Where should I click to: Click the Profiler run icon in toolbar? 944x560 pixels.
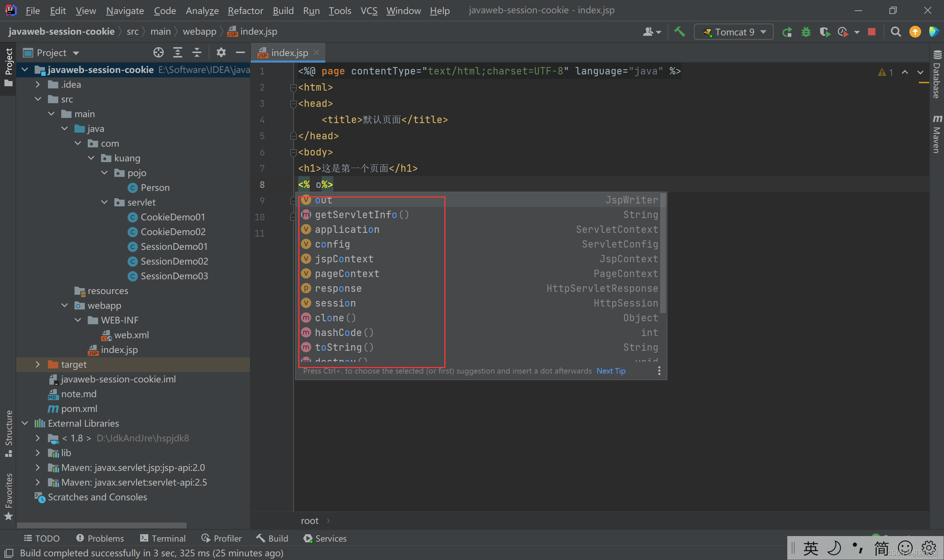tap(843, 32)
